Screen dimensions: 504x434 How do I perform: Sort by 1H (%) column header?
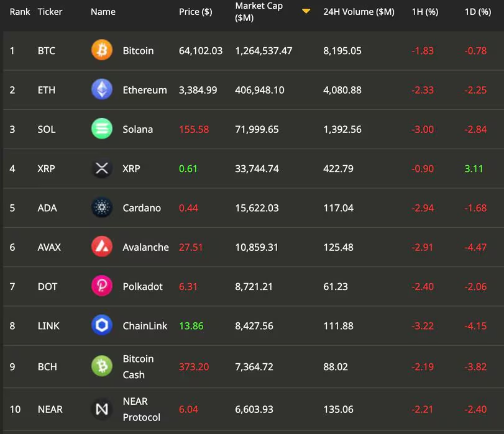click(x=425, y=12)
